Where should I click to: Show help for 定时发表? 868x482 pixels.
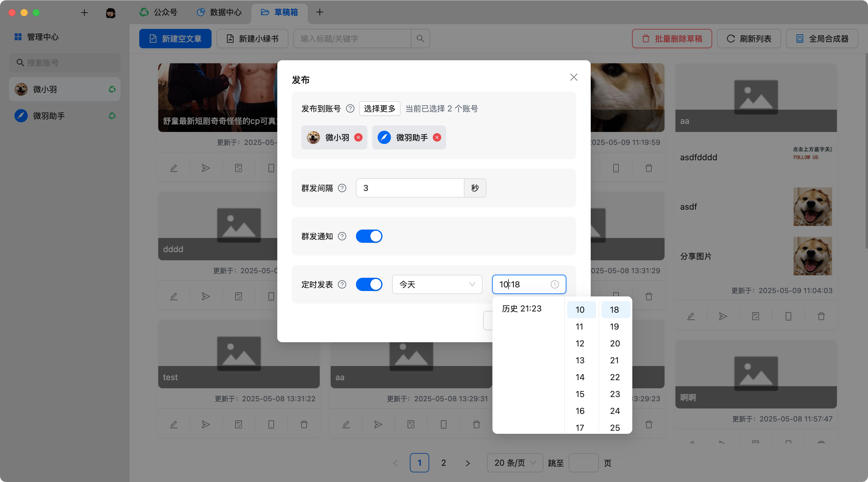pyautogui.click(x=342, y=285)
